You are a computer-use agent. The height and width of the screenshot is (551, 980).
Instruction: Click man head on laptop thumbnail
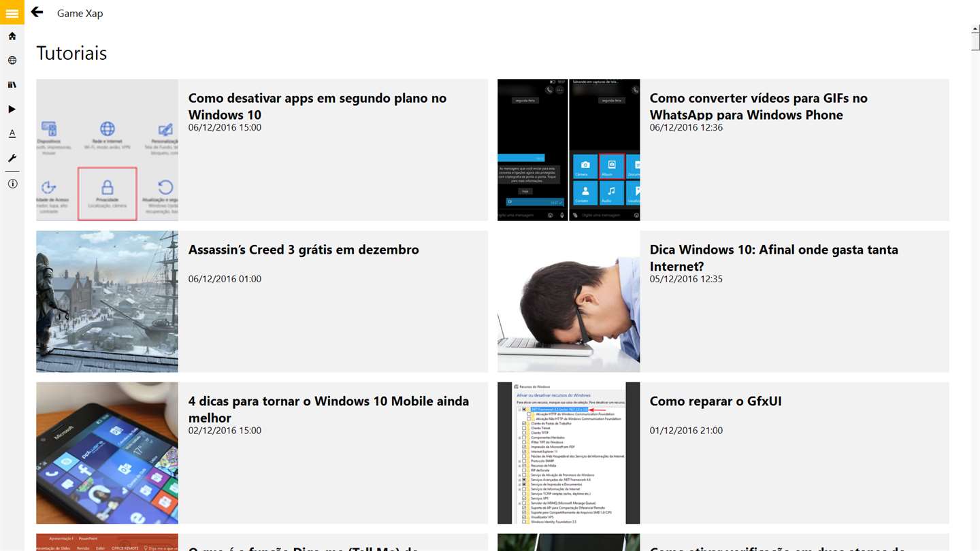(568, 301)
